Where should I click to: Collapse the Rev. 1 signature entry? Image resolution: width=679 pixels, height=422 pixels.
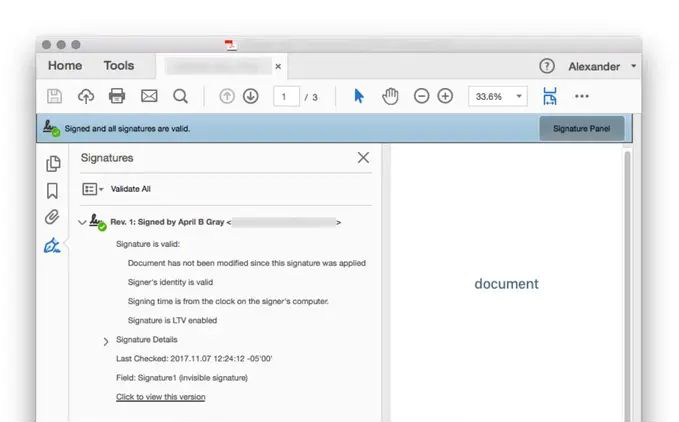coord(82,223)
